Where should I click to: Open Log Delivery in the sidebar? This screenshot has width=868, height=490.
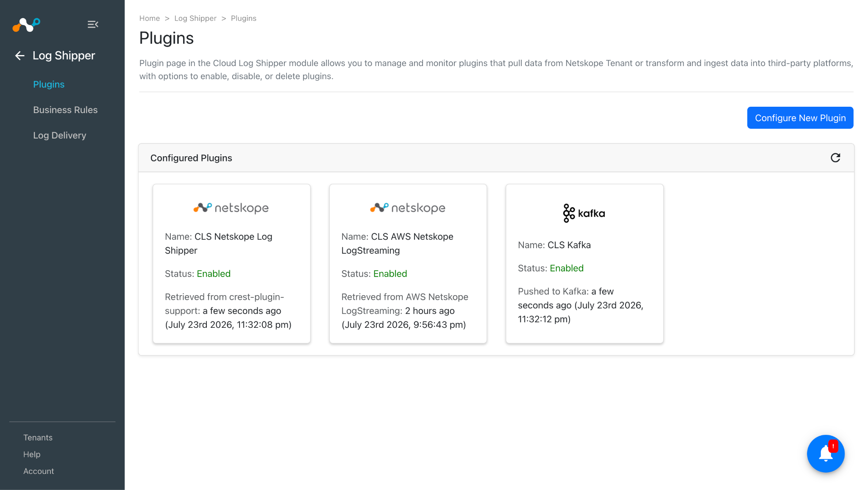click(60, 135)
